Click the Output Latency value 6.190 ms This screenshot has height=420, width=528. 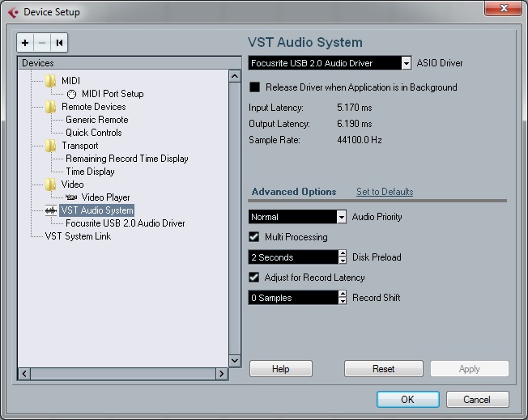(354, 124)
